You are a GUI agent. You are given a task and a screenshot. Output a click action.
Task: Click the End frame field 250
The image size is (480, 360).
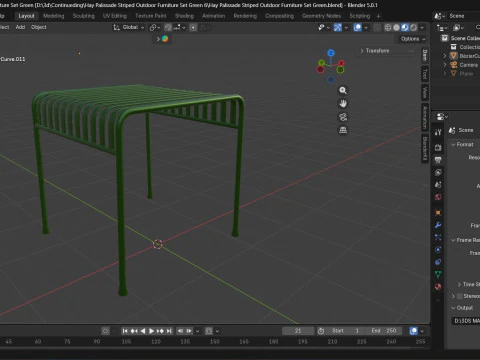384,331
